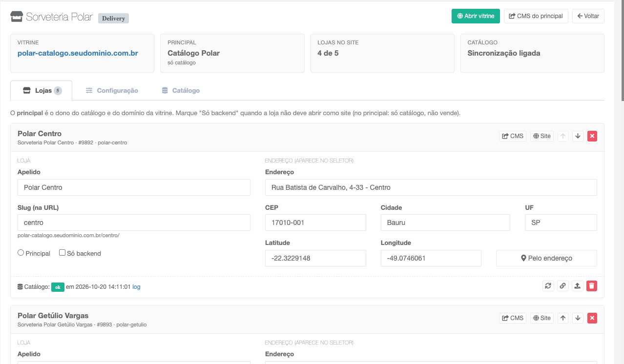Remove Polar Centro with red X icon
Viewport: 624px width, 364px height.
592,136
